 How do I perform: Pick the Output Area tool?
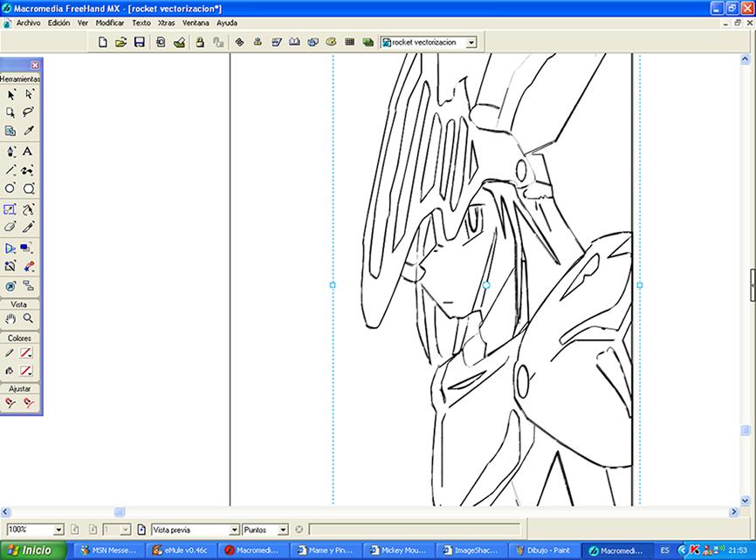(x=10, y=131)
